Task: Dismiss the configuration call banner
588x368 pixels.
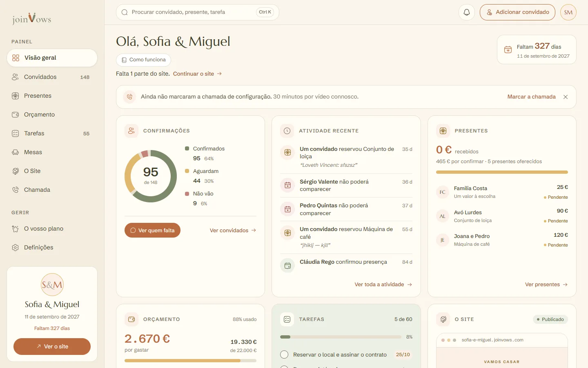Action: [566, 97]
